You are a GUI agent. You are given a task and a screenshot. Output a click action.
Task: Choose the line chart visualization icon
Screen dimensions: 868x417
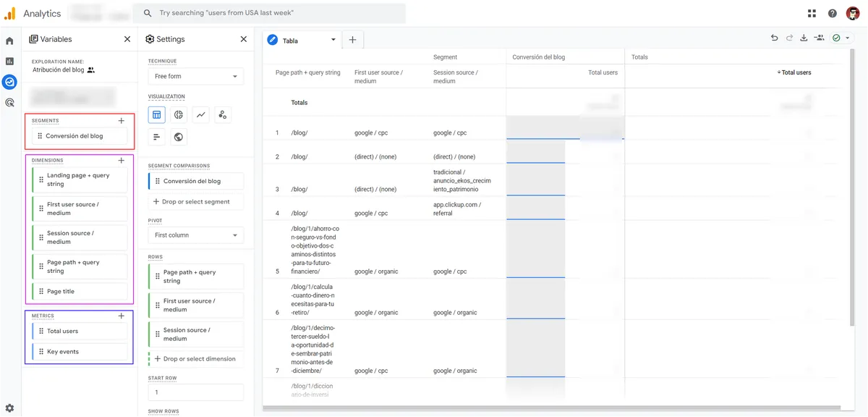coord(201,114)
